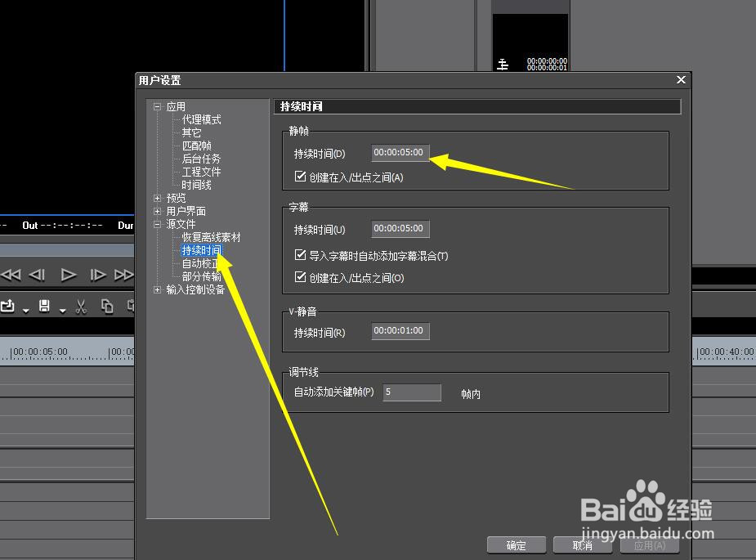Select 代理模式 in the settings tree
Screen dimensions: 756x560
coord(201,119)
